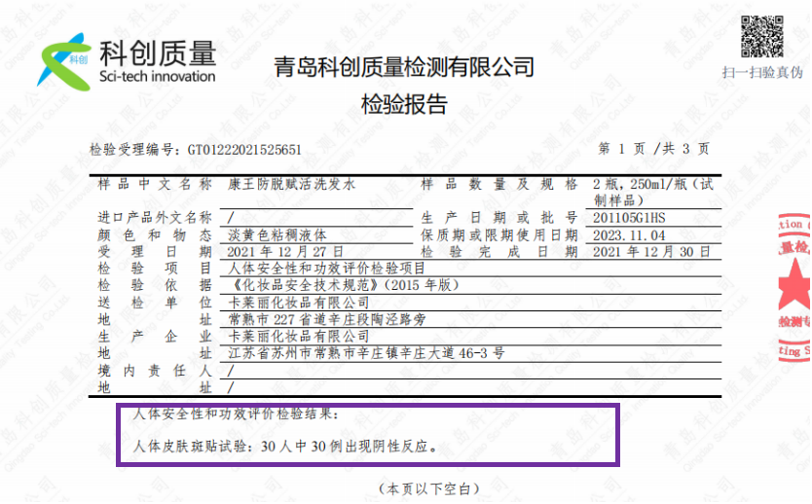Click the label 进口产品外文名称

click(x=155, y=218)
